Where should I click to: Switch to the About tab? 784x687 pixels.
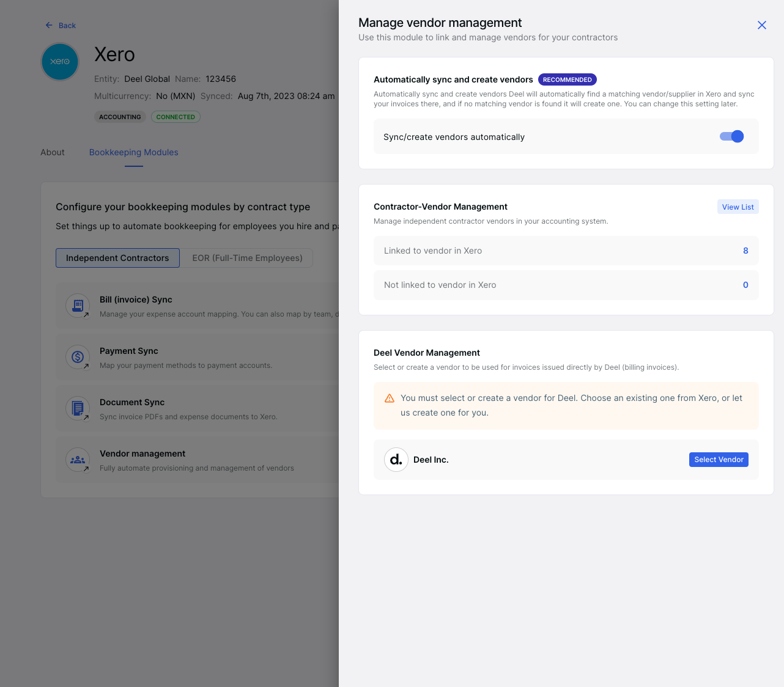click(53, 152)
